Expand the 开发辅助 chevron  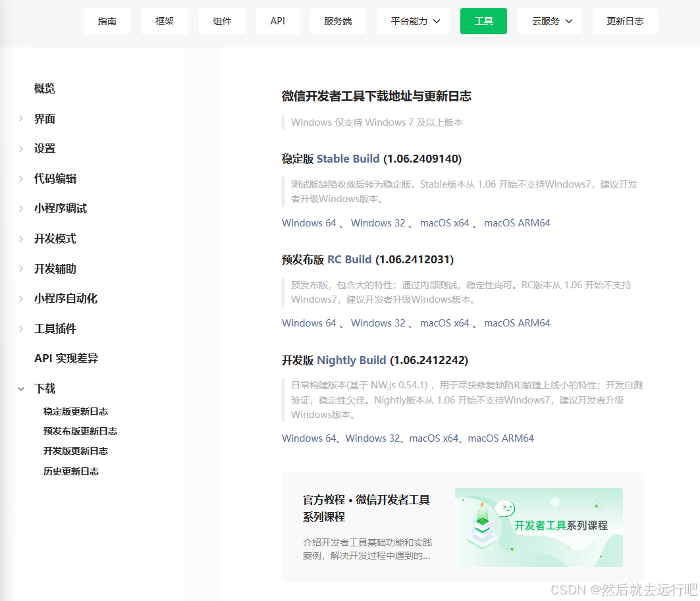point(21,269)
